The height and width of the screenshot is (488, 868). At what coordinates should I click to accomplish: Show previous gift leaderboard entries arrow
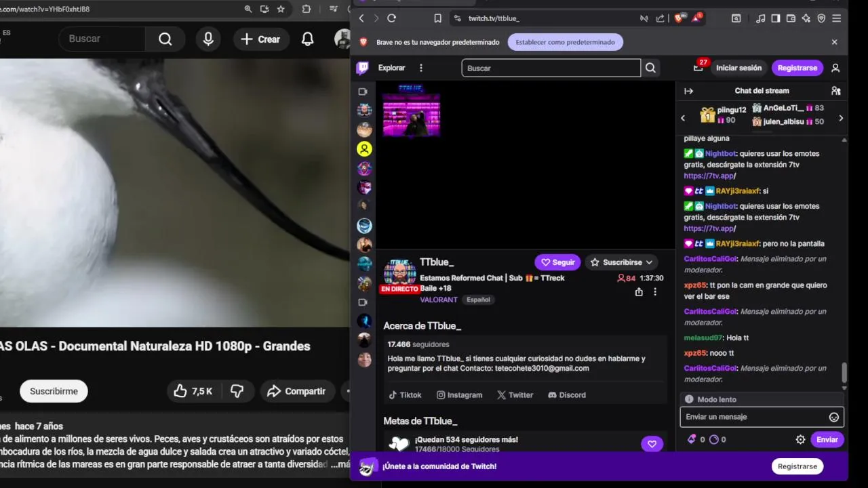coord(683,118)
